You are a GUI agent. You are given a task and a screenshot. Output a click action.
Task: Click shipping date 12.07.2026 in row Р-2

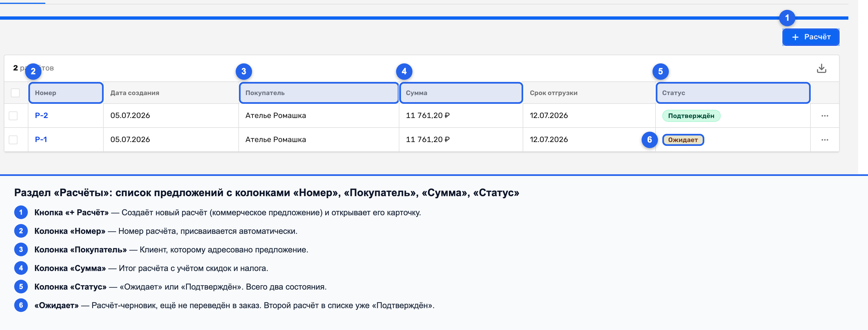click(549, 115)
